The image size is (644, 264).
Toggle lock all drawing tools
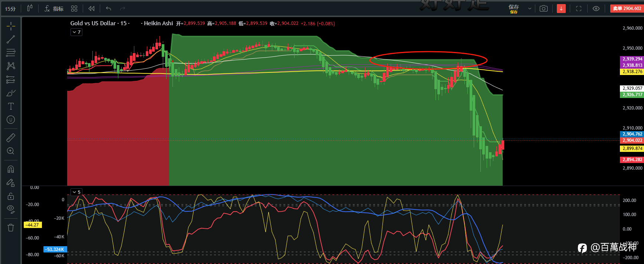11,196
